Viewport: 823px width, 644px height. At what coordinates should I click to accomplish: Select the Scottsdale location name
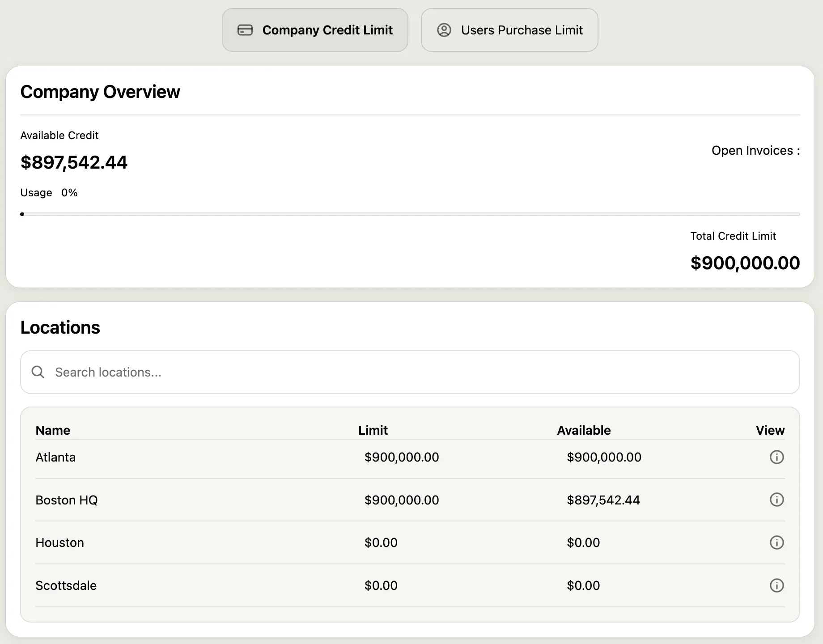coord(66,585)
